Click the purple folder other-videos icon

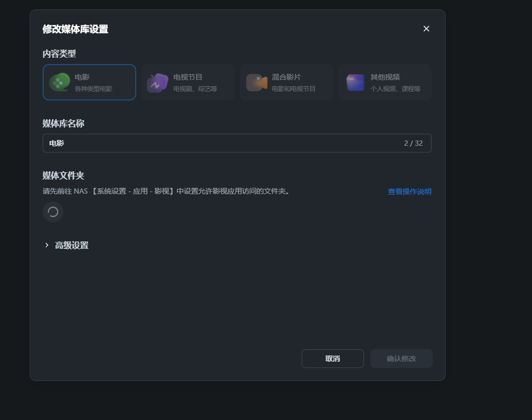pos(355,83)
